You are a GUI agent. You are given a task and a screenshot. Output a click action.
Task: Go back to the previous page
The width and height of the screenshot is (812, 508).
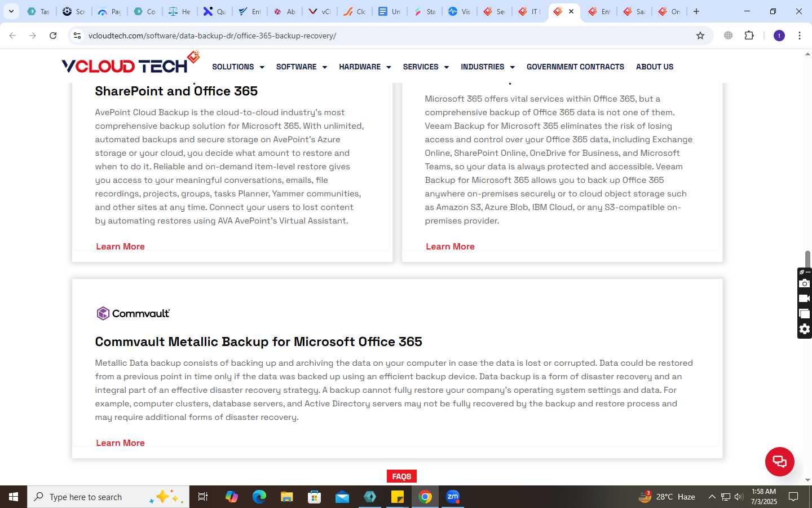(12, 36)
